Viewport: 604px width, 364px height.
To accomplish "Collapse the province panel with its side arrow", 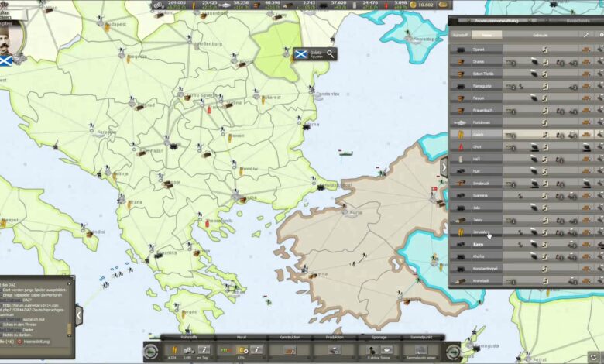I will point(444,167).
